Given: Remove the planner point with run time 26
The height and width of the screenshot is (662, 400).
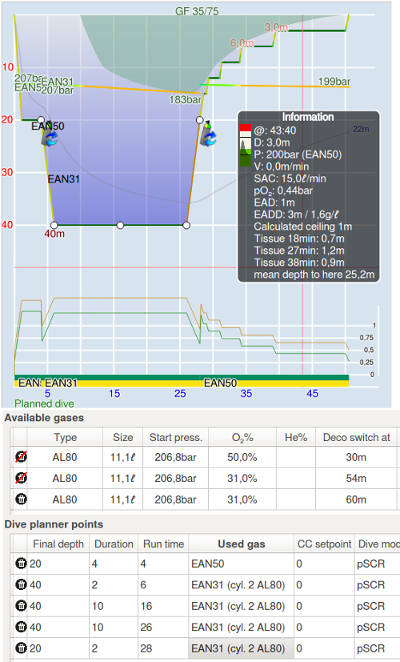Looking at the screenshot, I should [20, 627].
